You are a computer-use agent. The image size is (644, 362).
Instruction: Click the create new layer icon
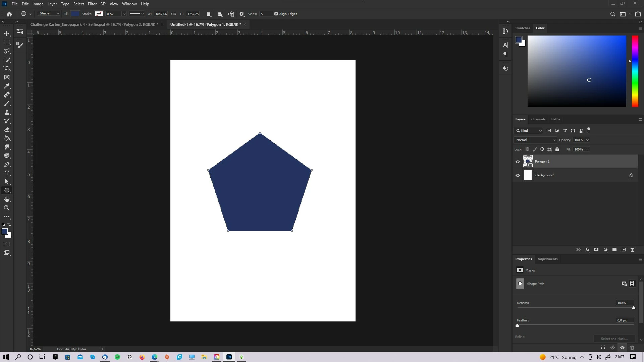tap(624, 250)
